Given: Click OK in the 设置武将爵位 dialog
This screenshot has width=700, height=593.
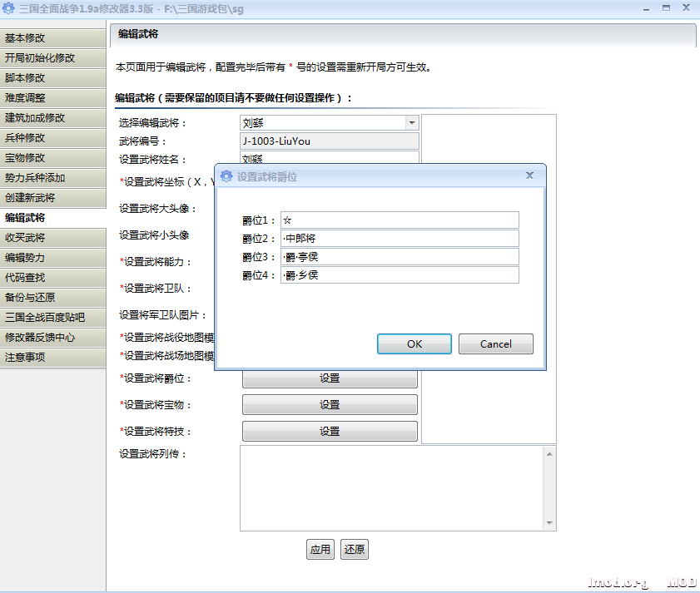Looking at the screenshot, I should pos(414,344).
